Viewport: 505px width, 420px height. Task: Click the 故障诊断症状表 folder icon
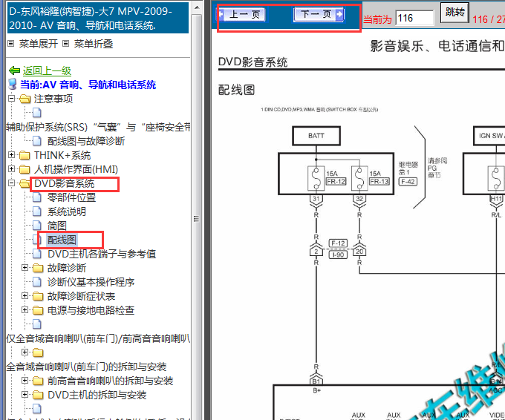pos(38,296)
